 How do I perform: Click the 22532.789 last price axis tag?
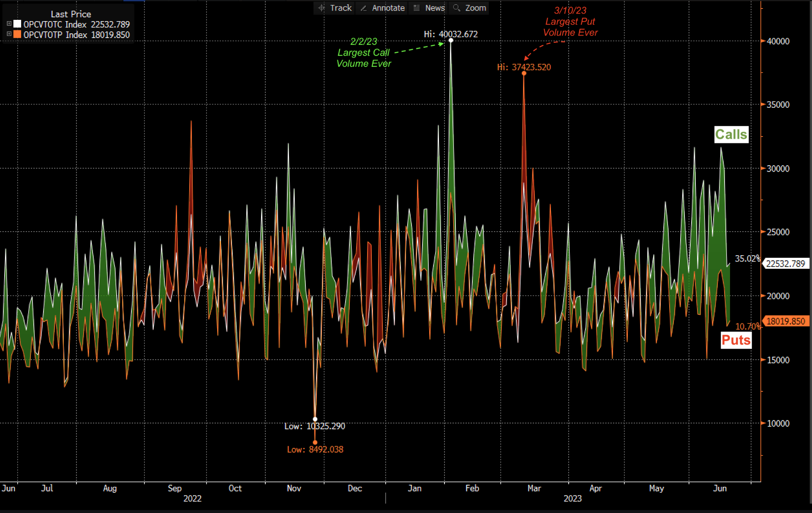coord(785,264)
